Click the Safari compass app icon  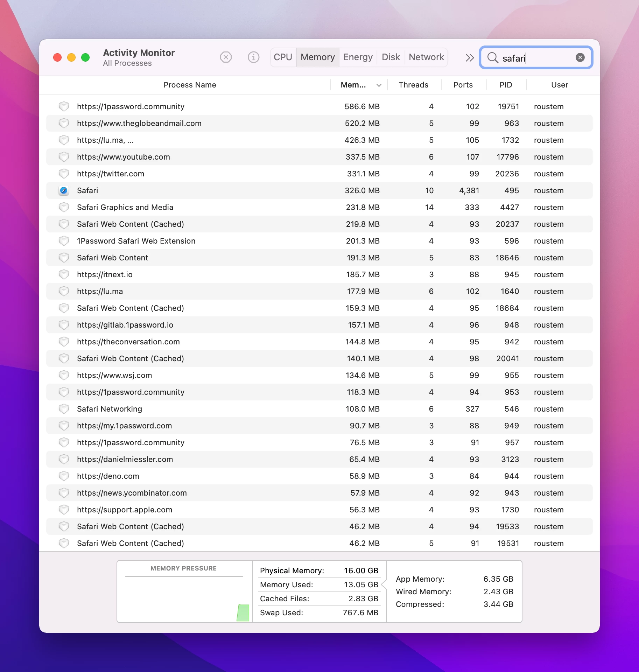point(64,190)
